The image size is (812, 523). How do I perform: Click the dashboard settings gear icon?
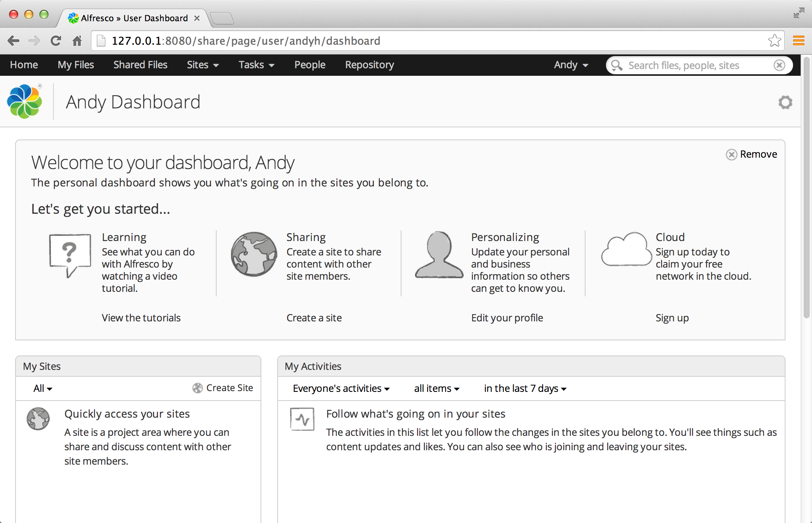tap(786, 102)
